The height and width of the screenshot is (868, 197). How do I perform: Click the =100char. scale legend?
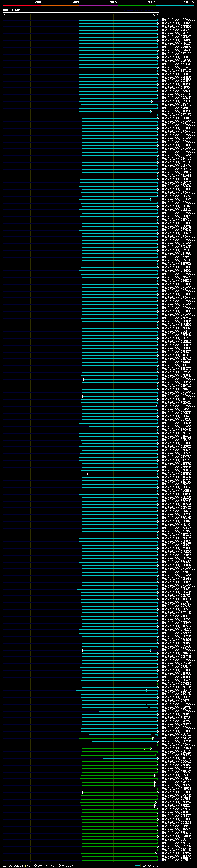tap(147, 865)
